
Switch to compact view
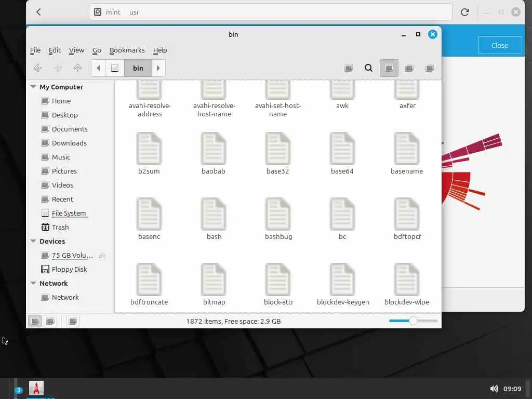(x=429, y=68)
